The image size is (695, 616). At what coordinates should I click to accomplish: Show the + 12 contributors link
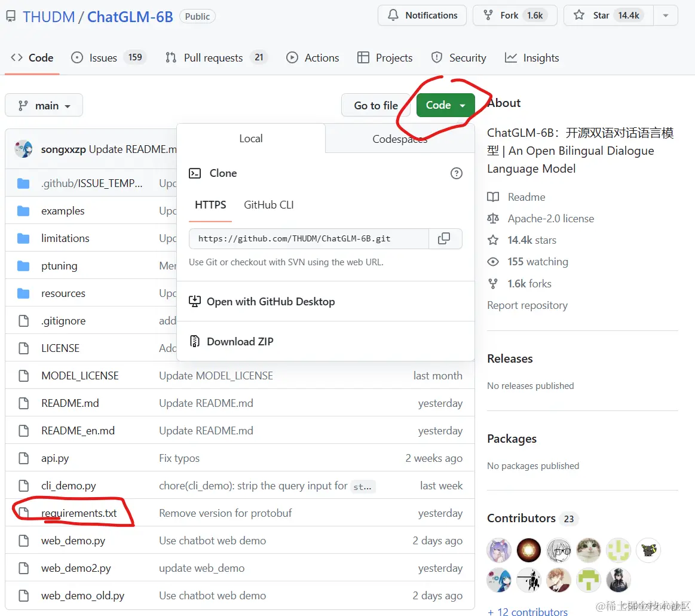tap(528, 612)
